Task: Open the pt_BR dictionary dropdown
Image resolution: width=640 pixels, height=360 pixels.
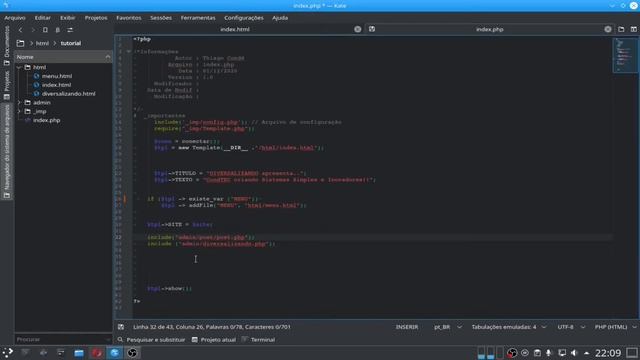Action: tap(448, 327)
